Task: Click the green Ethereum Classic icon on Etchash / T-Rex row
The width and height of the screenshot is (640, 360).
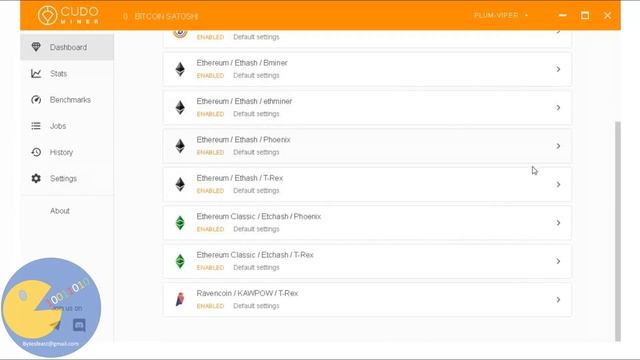Action: pyautogui.click(x=180, y=261)
